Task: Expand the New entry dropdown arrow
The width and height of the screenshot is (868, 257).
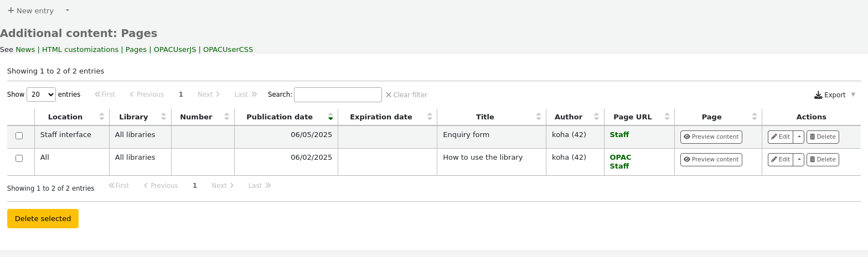Action: click(68, 11)
